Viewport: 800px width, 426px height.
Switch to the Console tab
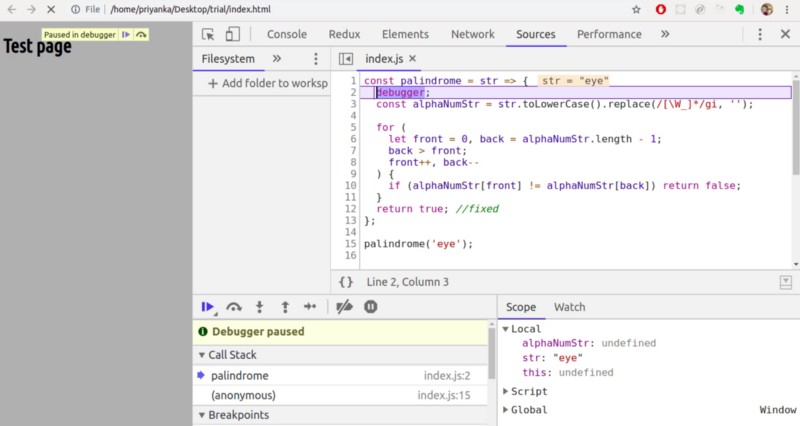click(x=287, y=34)
